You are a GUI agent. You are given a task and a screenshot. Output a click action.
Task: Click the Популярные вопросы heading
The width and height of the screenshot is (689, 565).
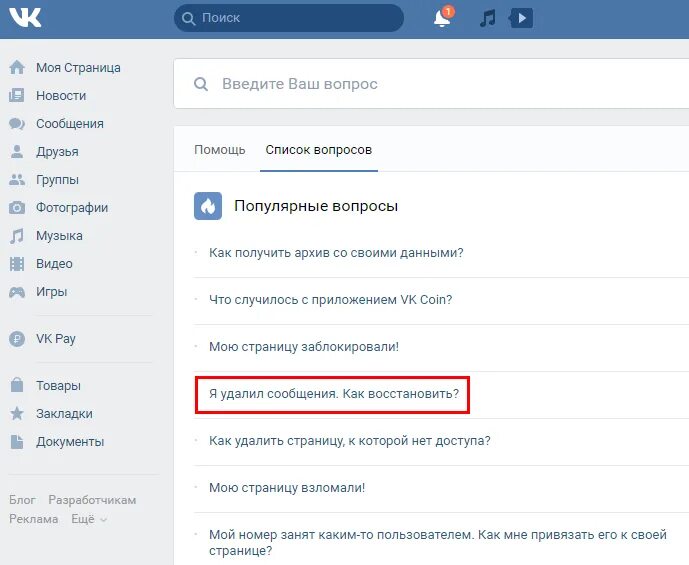click(x=316, y=206)
